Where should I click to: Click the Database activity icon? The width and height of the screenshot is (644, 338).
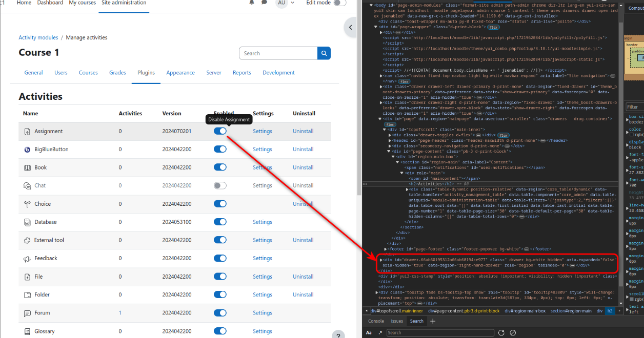(27, 222)
